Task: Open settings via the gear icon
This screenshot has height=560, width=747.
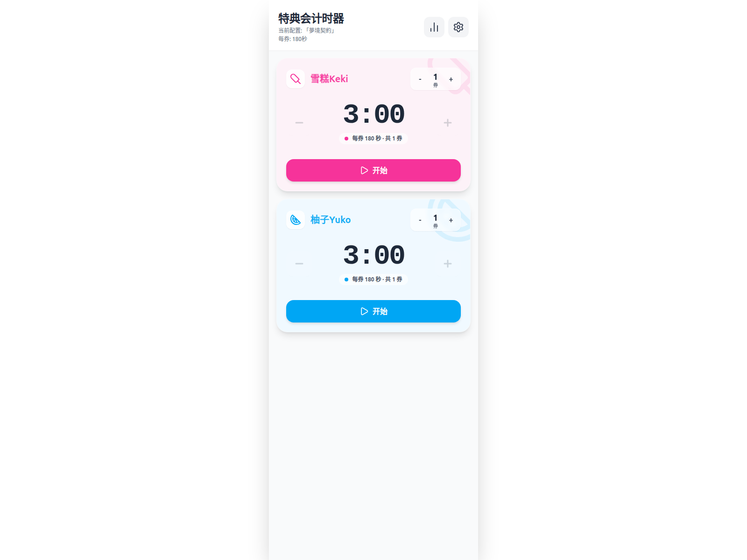Action: 458,27
